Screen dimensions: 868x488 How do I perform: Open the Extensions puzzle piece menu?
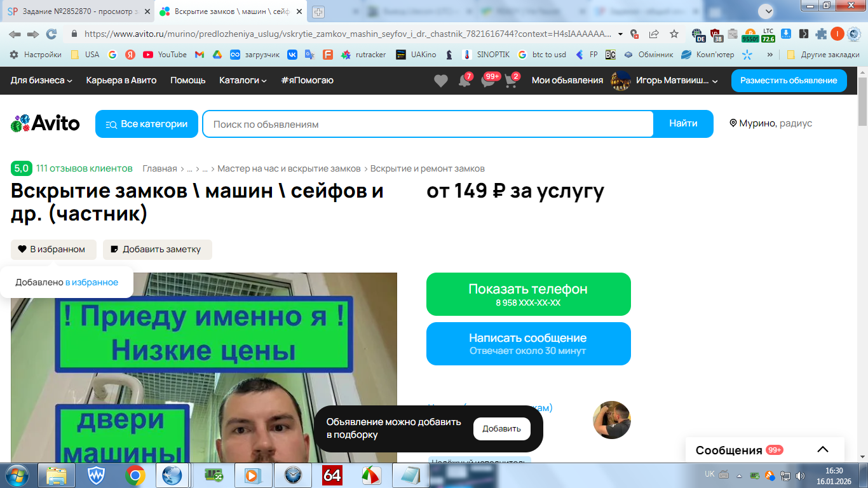[x=822, y=34]
